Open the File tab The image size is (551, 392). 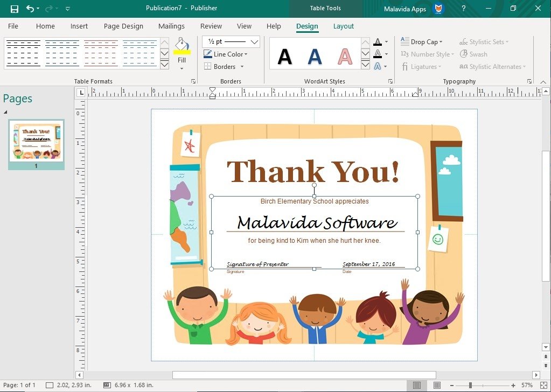click(x=13, y=26)
